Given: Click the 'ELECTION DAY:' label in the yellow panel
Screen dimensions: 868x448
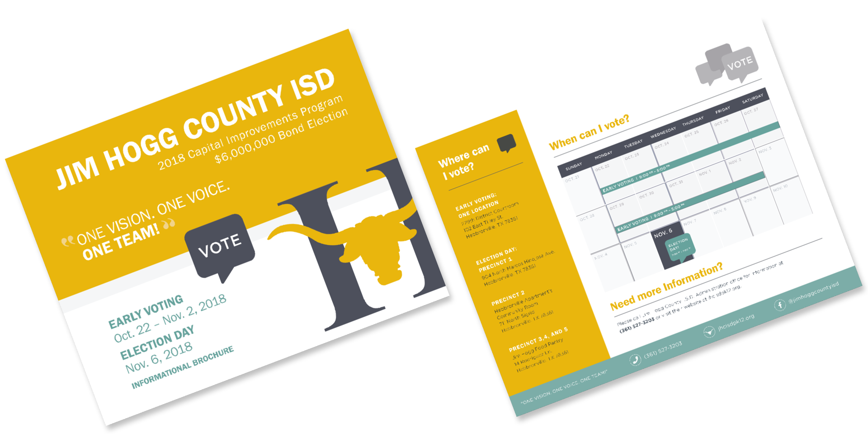Looking at the screenshot, I should click(496, 256).
